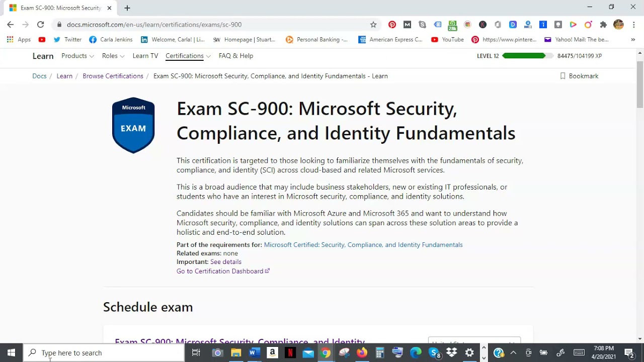
Task: Open Microsoft Word from the taskbar
Action: 254,353
